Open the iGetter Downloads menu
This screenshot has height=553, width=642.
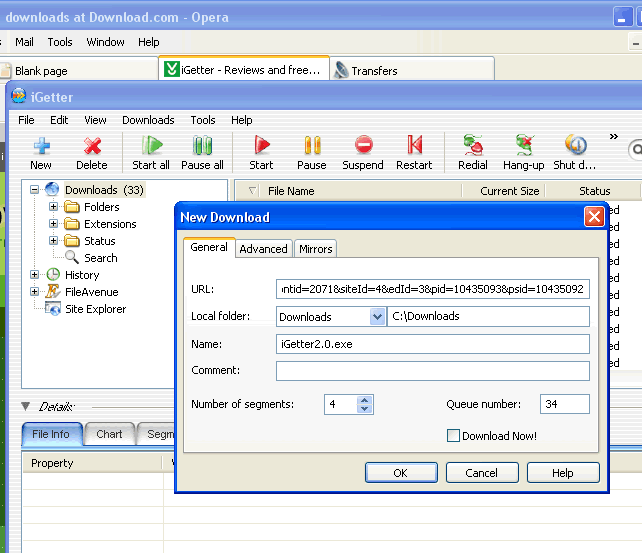point(148,120)
